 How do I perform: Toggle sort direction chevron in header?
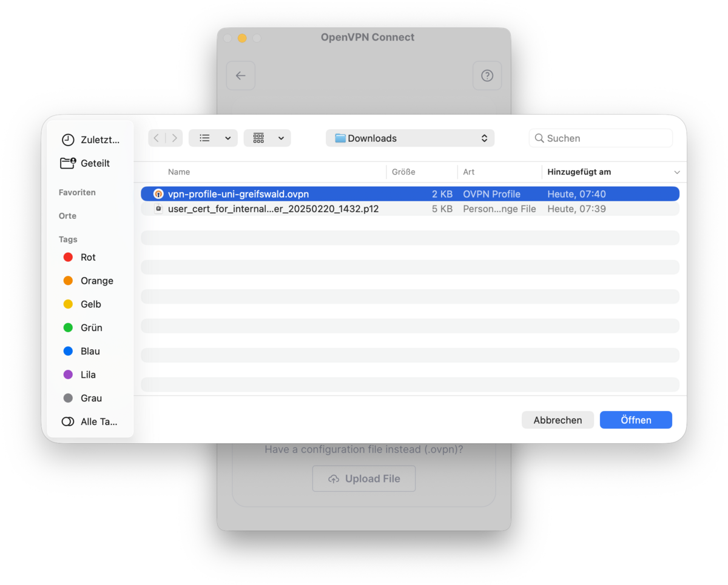pyautogui.click(x=677, y=173)
